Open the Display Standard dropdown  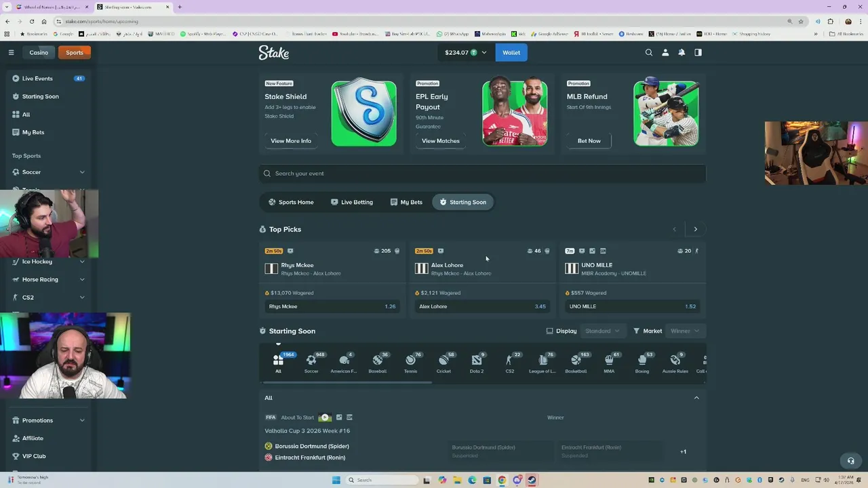[x=603, y=331]
